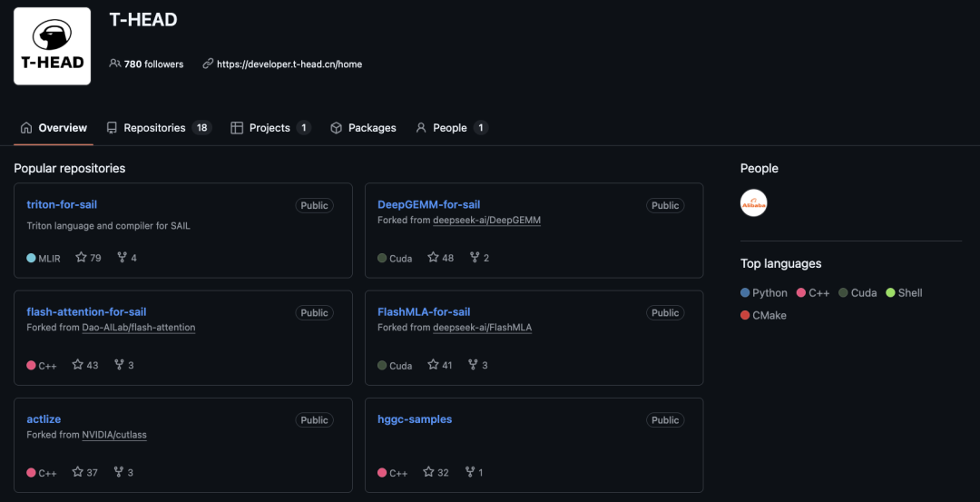Click the fork icon for triton-for-sail
Image resolution: width=980 pixels, height=502 pixels.
coord(122,258)
